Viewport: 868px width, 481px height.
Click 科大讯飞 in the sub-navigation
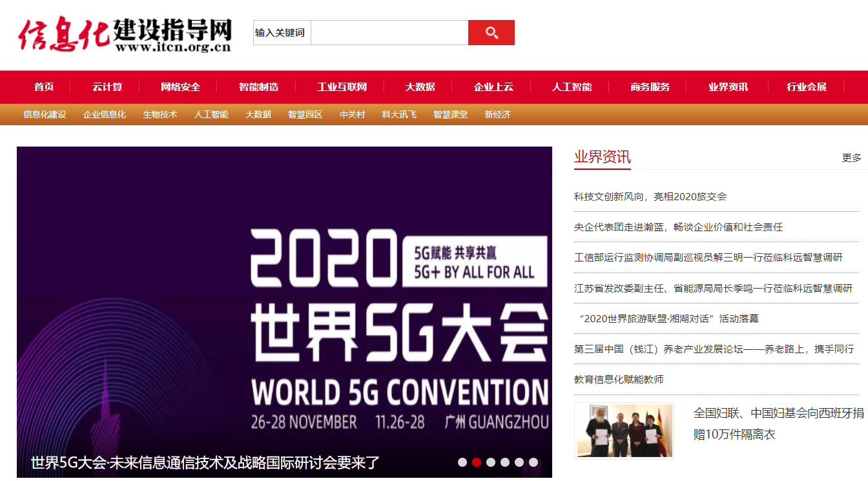tap(398, 115)
